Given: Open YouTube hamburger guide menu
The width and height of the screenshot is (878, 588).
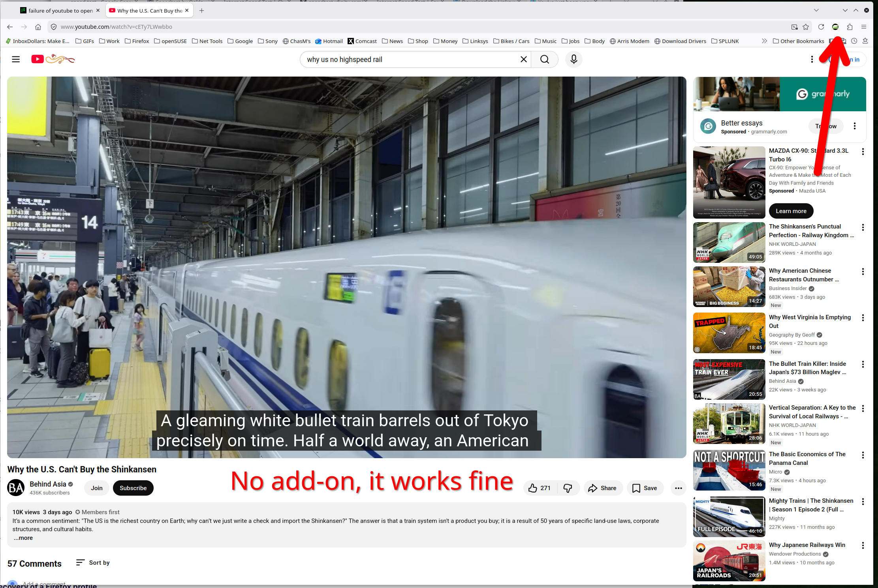Looking at the screenshot, I should tap(16, 59).
